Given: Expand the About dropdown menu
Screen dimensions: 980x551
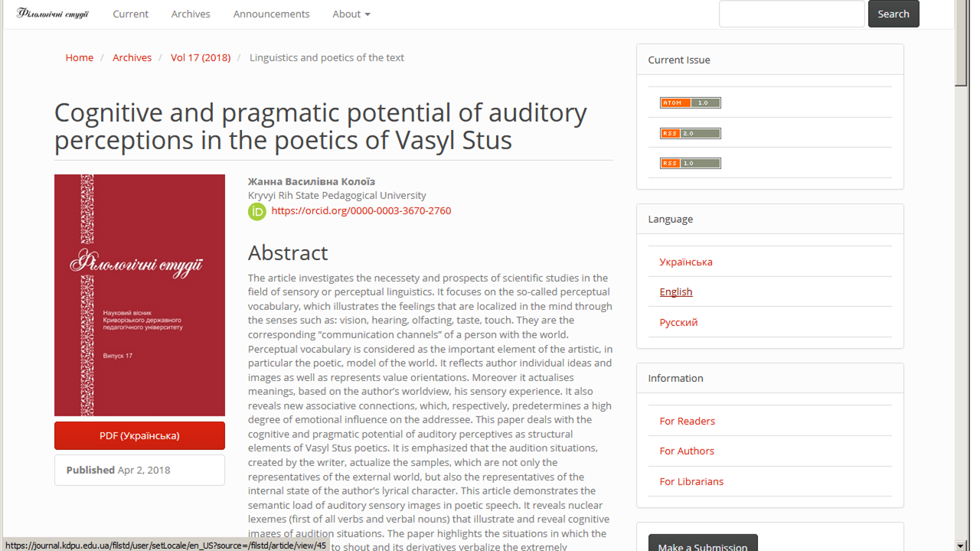Looking at the screenshot, I should (351, 14).
